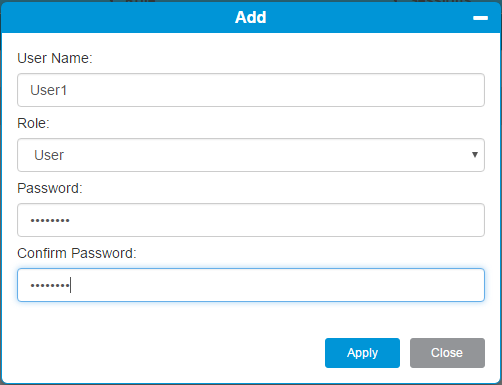Click the masked dots in Confirm Password
The height and width of the screenshot is (385, 502).
(50, 285)
